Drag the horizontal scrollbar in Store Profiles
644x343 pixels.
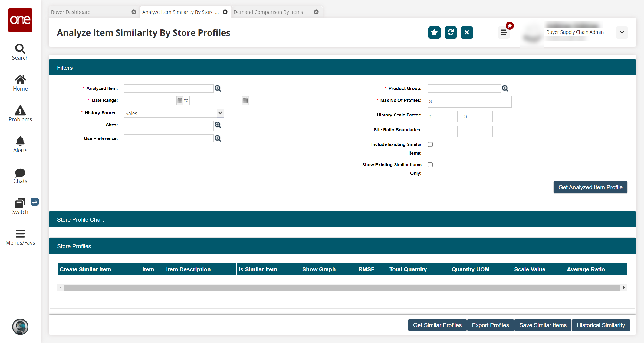[342, 288]
